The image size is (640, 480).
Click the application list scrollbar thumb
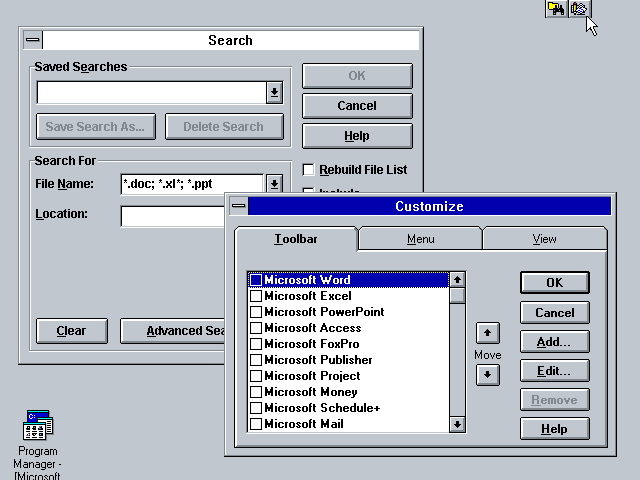coord(457,296)
